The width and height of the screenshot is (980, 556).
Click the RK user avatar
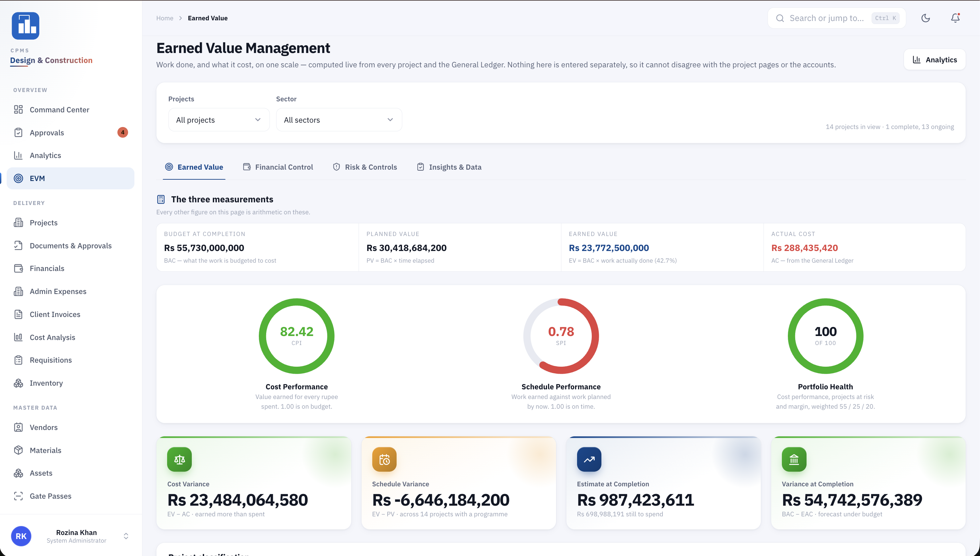tap(21, 536)
